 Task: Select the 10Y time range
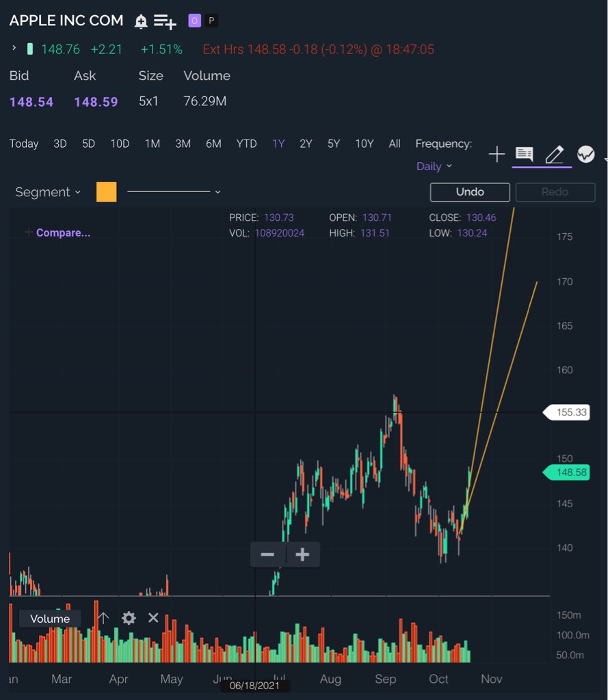point(364,144)
